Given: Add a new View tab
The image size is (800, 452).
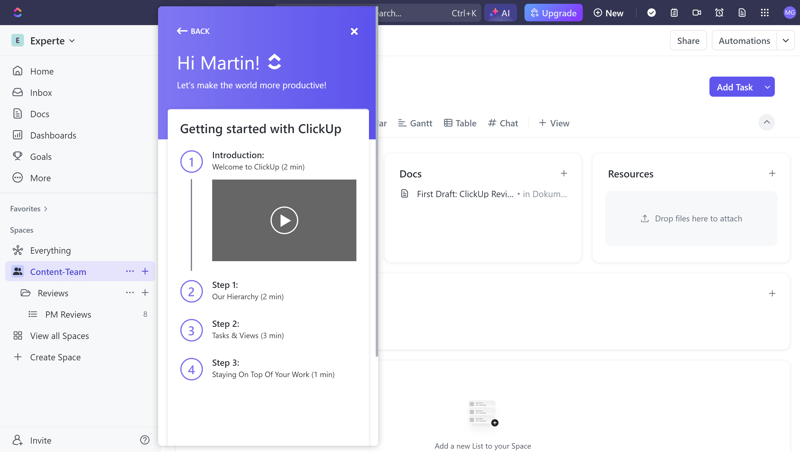Looking at the screenshot, I should (x=554, y=123).
